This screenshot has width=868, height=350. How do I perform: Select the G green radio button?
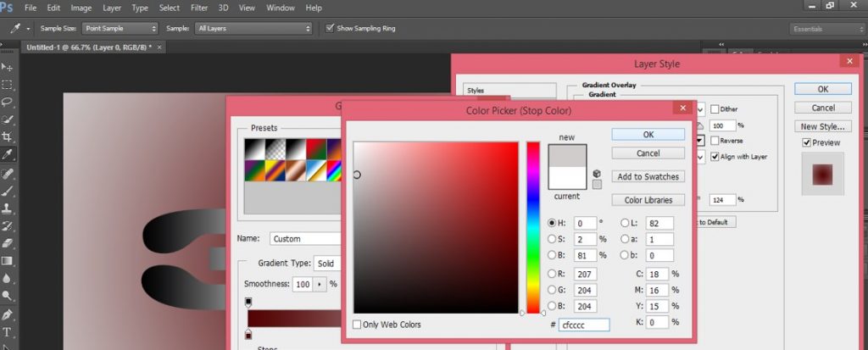(x=552, y=290)
